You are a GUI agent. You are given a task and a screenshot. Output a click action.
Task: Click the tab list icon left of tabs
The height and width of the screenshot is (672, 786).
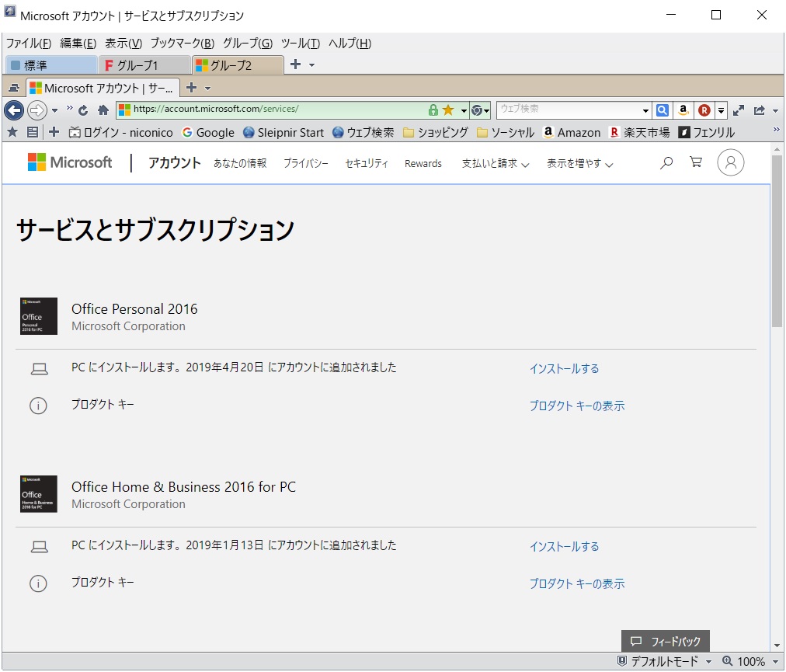[13, 89]
